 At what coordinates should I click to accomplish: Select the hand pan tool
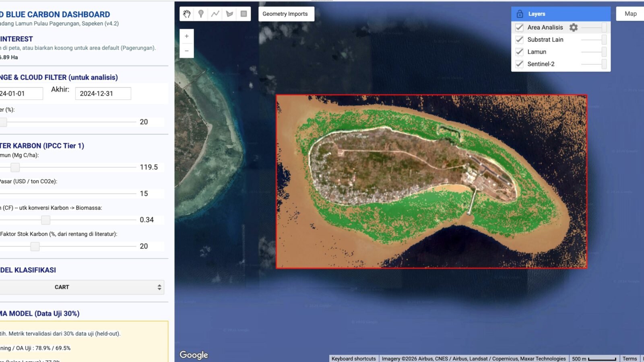[187, 14]
